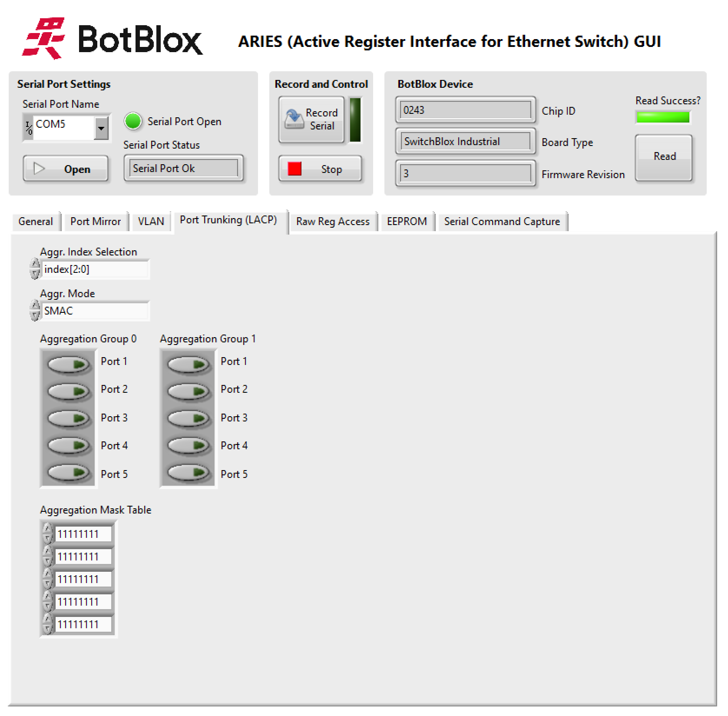Click the green Read Success indicator
Image resolution: width=728 pixels, height=716 pixels.
point(662,117)
